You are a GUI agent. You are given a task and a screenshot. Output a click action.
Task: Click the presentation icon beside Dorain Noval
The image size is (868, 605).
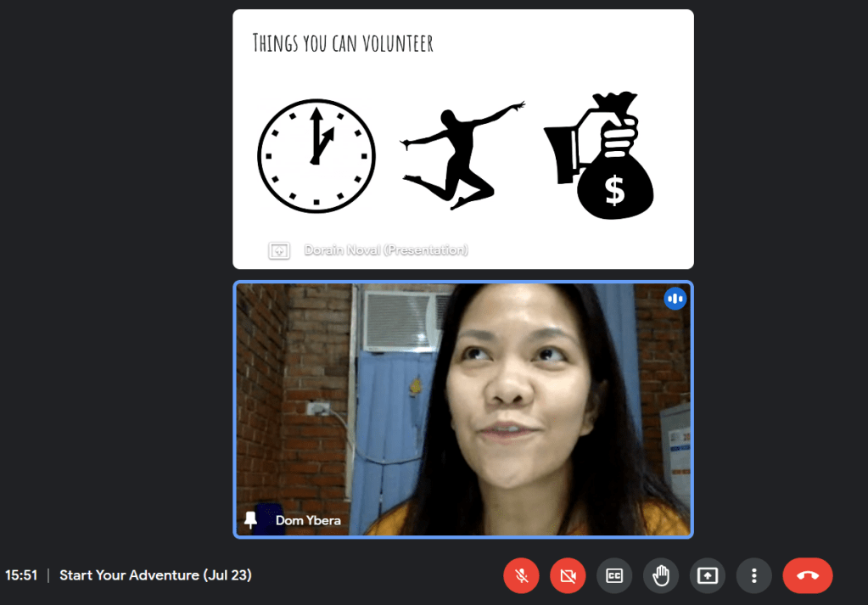279,250
